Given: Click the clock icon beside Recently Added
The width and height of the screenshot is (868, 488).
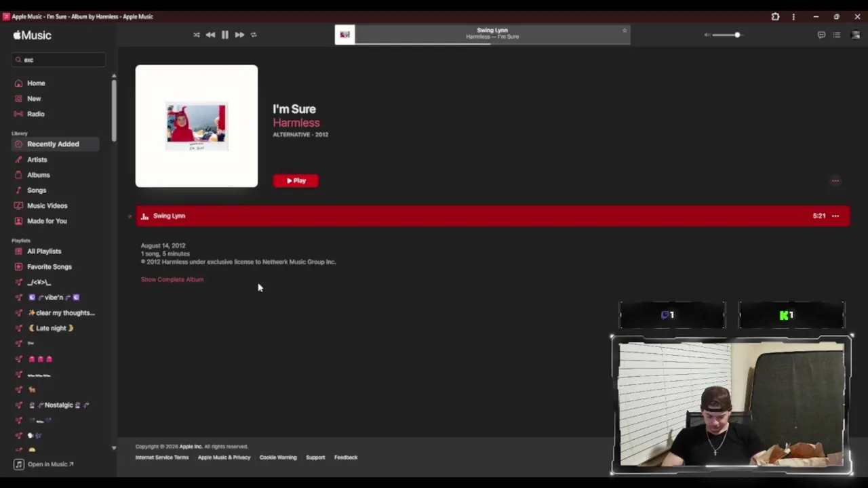Looking at the screenshot, I should click(x=18, y=144).
